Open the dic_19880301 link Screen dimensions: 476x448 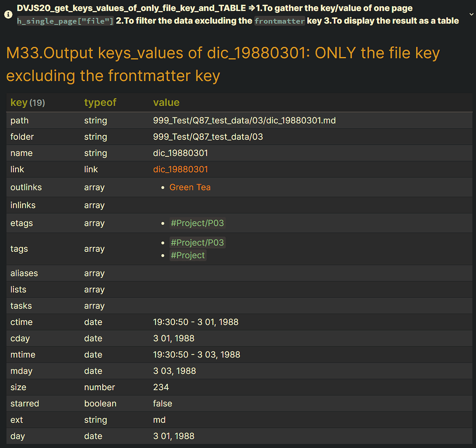tap(180, 169)
